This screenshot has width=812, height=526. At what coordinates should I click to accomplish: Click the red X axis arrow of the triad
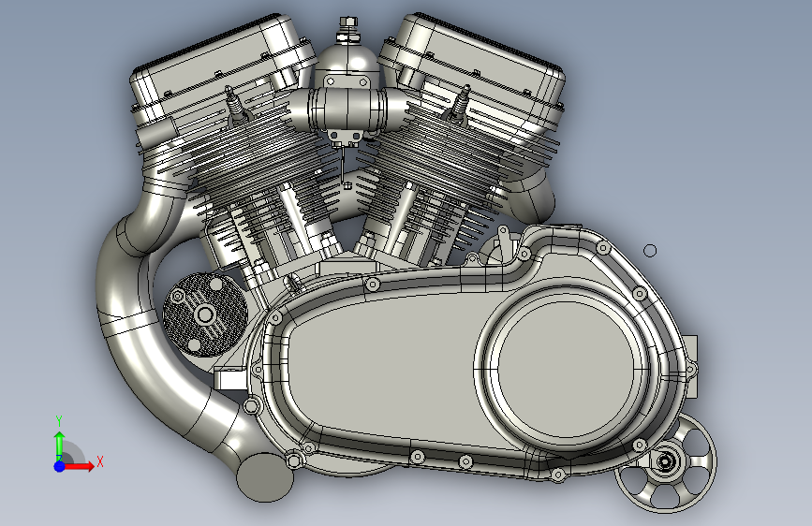click(x=80, y=466)
